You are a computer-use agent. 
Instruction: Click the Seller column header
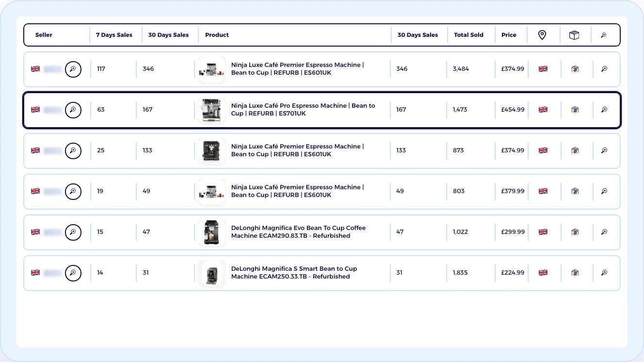44,35
